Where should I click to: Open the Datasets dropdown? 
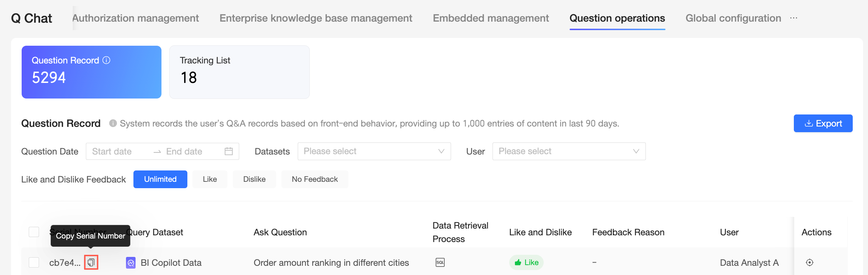[x=374, y=151]
